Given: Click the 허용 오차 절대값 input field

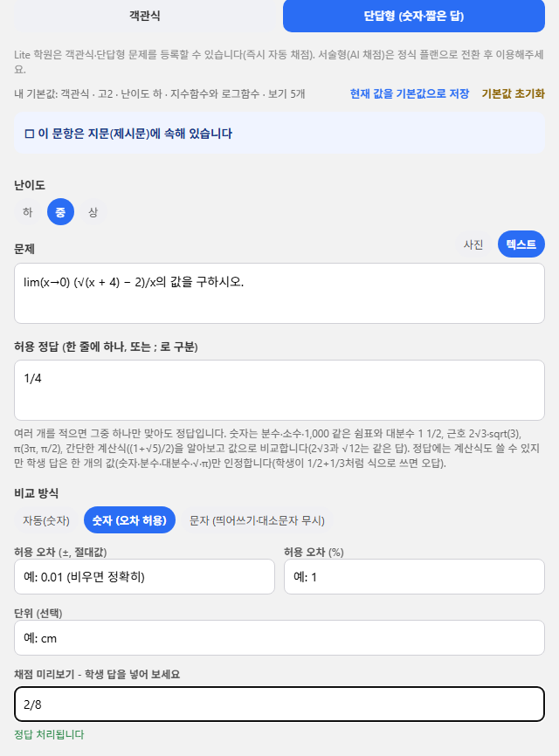Looking at the screenshot, I should point(144,577).
